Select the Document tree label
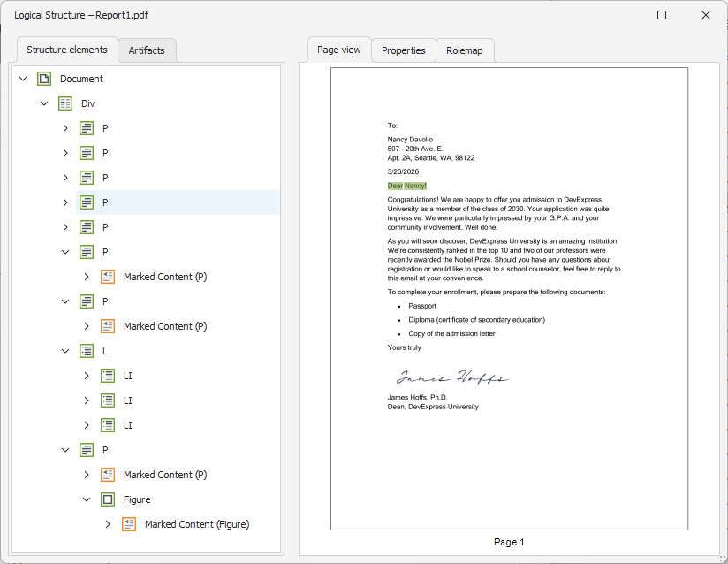The image size is (728, 564). [81, 79]
